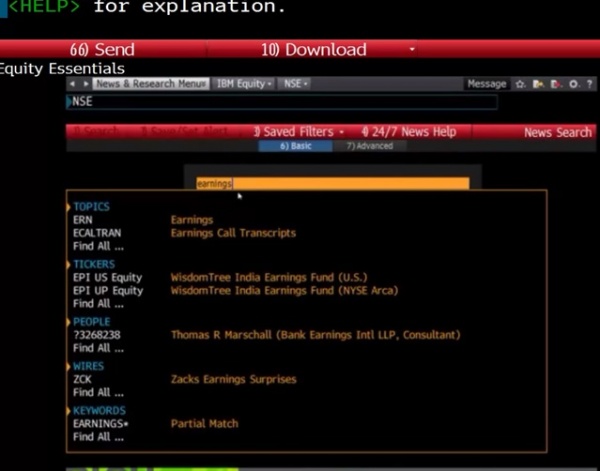The image size is (600, 471).
Task: Go back with the left arrow icon
Action: click(73, 84)
